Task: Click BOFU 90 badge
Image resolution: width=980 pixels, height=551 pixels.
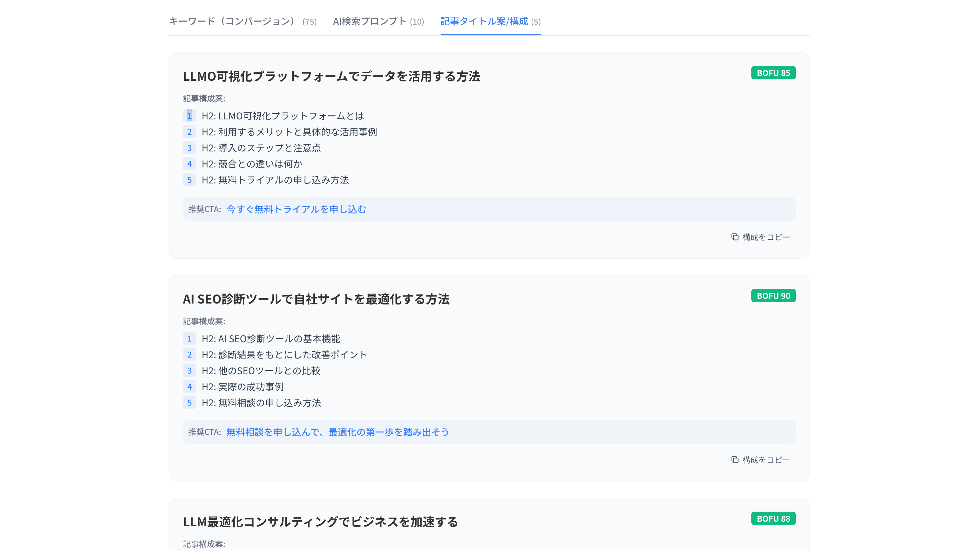Action: click(x=773, y=296)
